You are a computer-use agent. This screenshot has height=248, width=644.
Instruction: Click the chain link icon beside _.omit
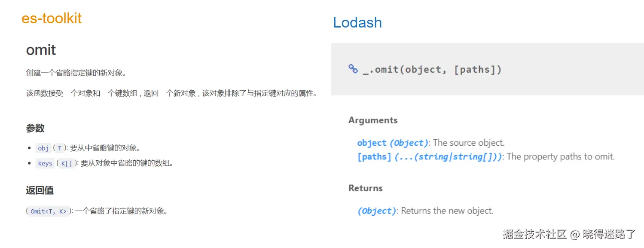tap(353, 69)
